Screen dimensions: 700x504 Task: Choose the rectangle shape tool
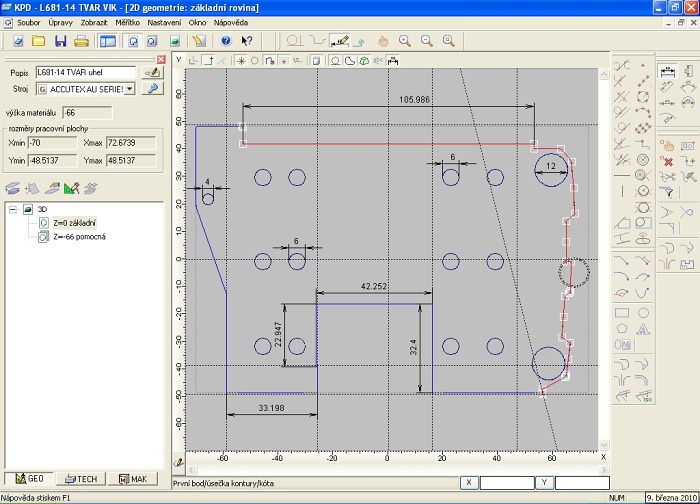pyautogui.click(x=622, y=313)
